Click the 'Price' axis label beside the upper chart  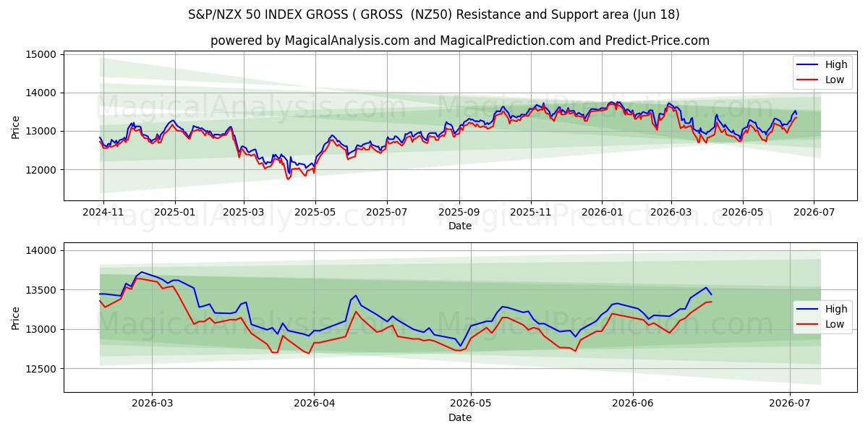(x=16, y=126)
